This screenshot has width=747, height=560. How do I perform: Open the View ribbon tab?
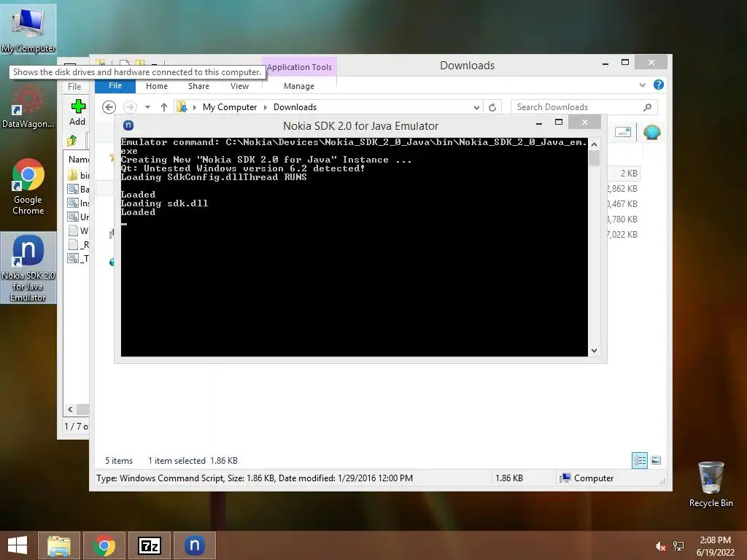(x=239, y=86)
